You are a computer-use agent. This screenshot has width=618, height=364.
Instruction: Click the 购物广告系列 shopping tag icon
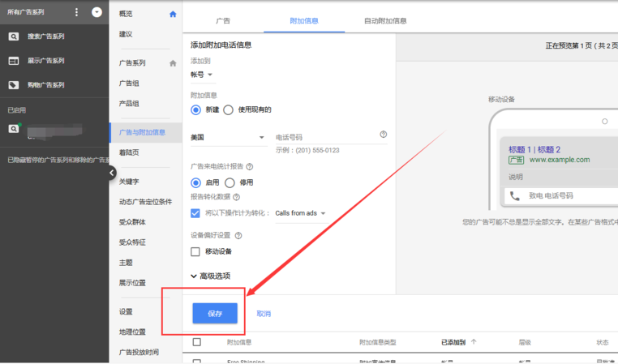[x=14, y=84]
